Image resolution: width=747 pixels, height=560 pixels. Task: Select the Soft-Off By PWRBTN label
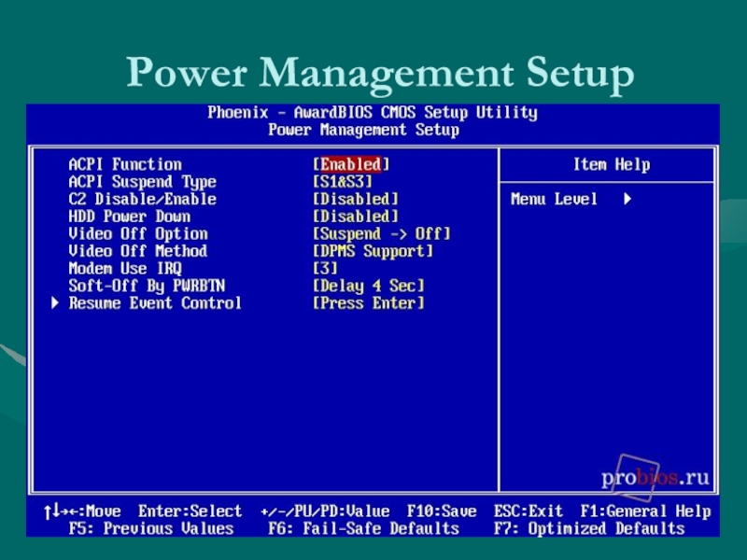[x=147, y=286]
